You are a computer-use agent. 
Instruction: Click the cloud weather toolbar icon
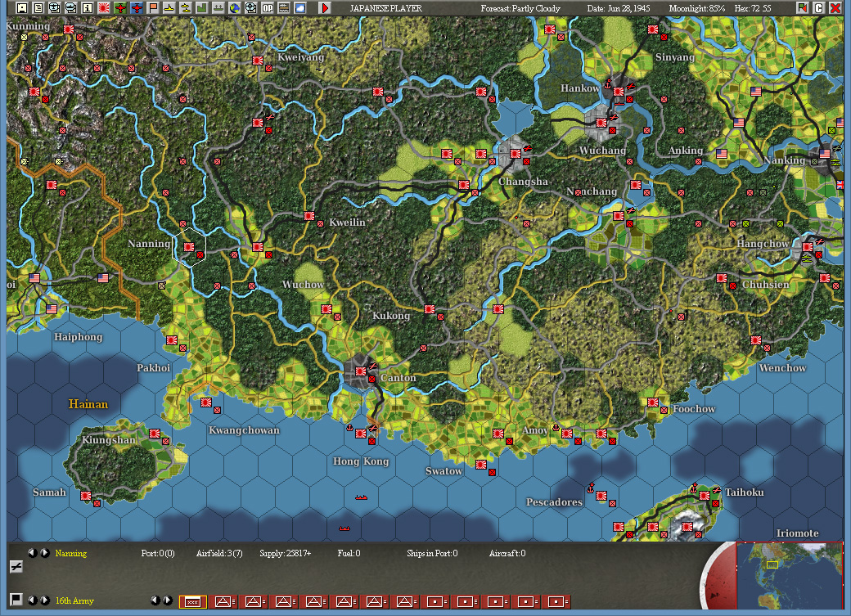coord(300,7)
